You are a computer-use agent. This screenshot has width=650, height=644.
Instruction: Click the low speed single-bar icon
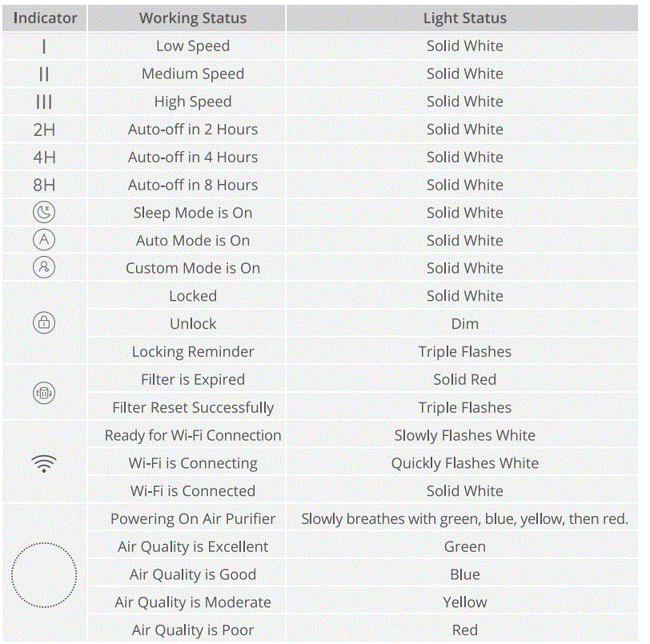(44, 46)
